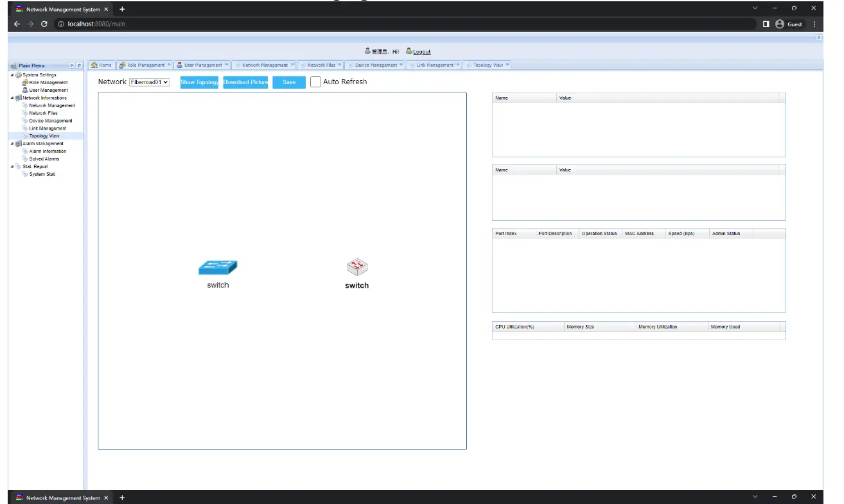Click the Save button above the topology
The image size is (844, 504).
pyautogui.click(x=288, y=82)
